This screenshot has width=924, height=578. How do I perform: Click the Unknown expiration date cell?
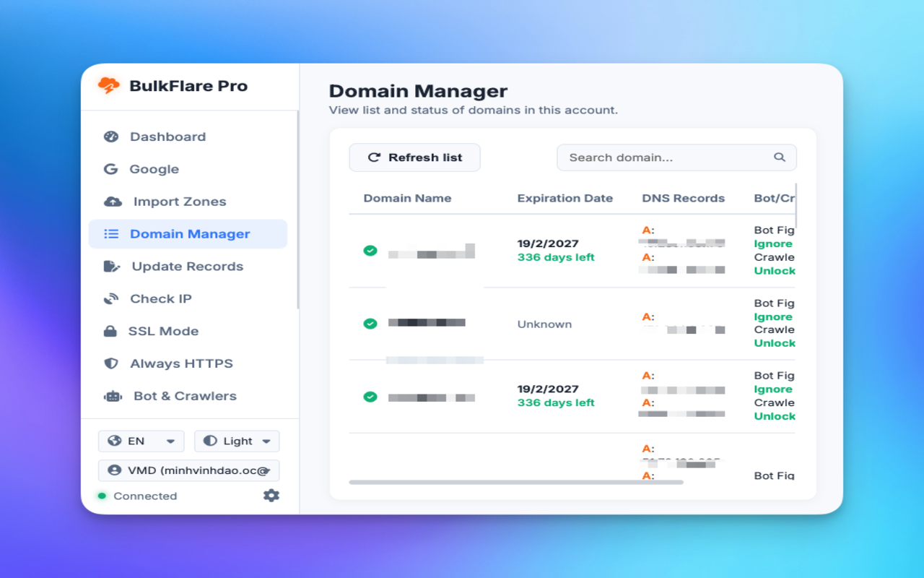(x=544, y=324)
